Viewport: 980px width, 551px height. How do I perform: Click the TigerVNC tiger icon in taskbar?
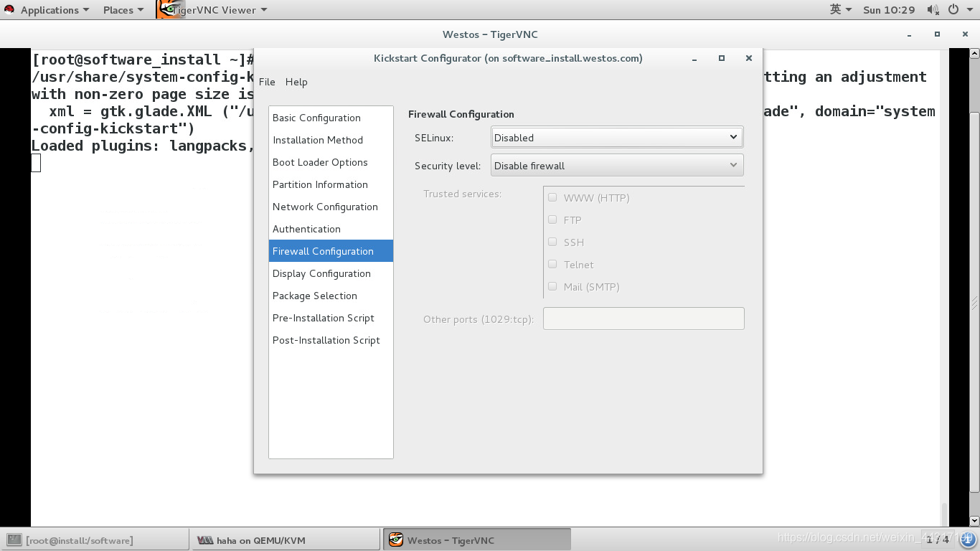[x=395, y=540]
